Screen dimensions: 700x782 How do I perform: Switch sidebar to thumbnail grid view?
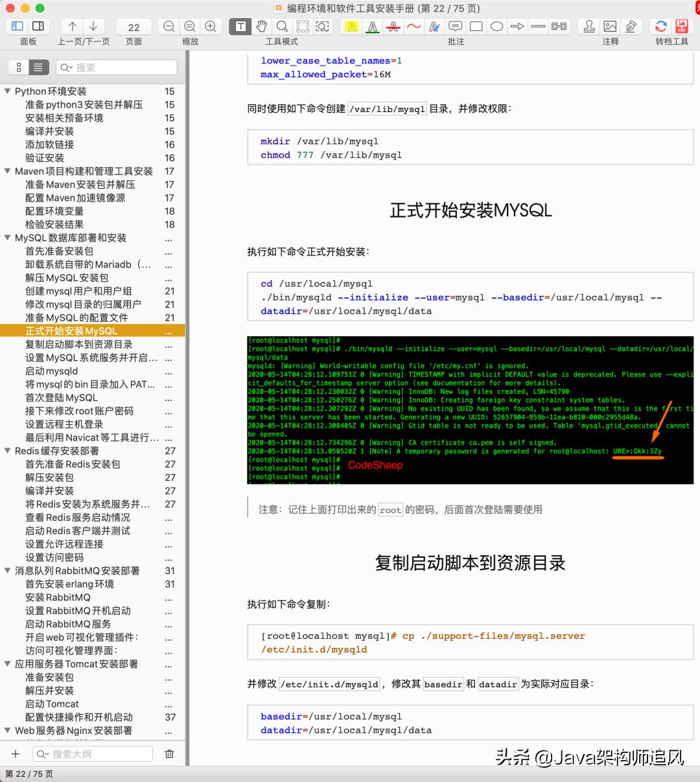coord(18,67)
